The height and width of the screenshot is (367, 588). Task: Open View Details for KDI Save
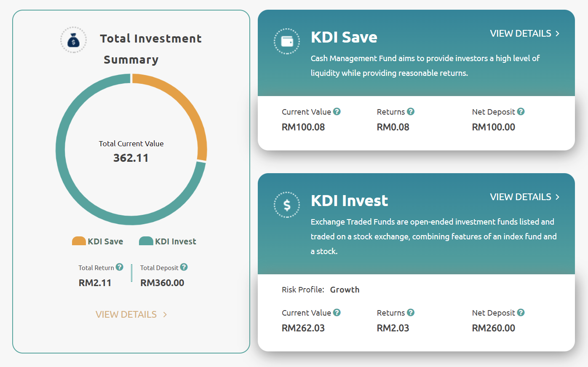(524, 34)
